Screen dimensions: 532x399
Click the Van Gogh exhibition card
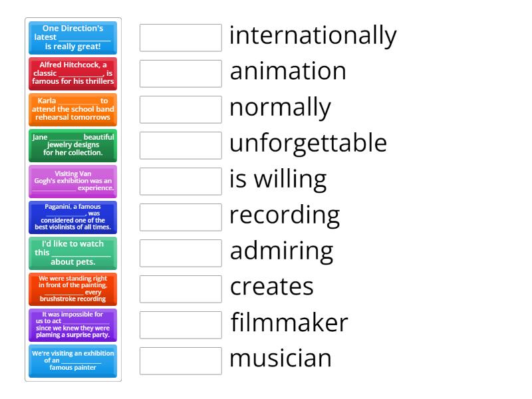pyautogui.click(x=73, y=182)
